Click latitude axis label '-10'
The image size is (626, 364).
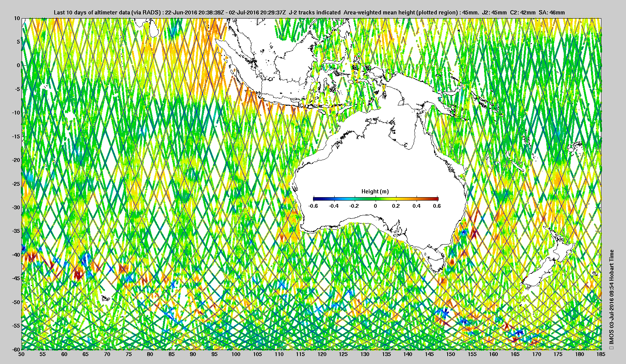16,113
